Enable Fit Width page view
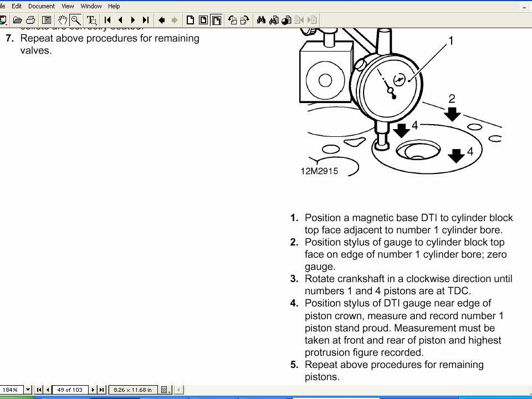This screenshot has width=532, height=399. click(216, 21)
